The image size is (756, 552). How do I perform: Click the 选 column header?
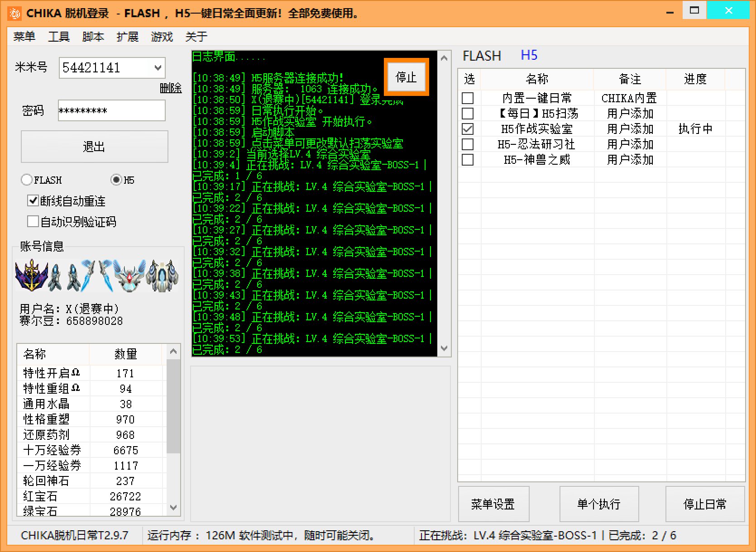pos(469,79)
